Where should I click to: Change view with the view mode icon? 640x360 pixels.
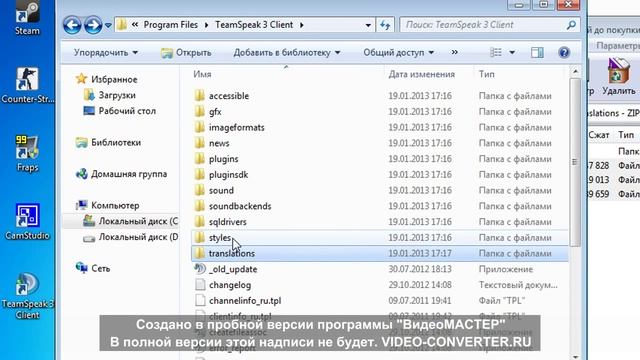click(x=496, y=52)
